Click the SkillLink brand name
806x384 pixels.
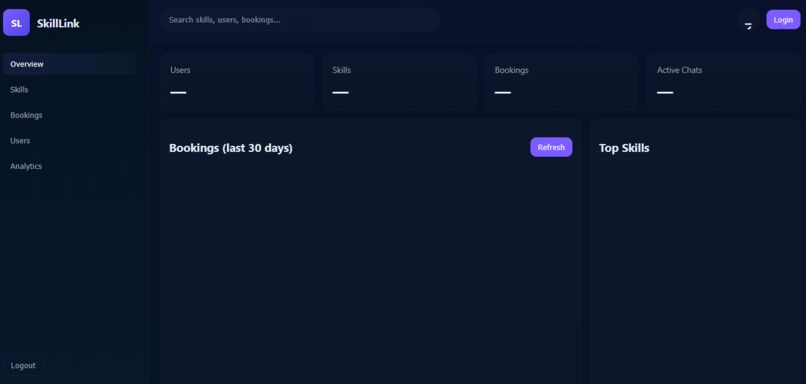pyautogui.click(x=58, y=23)
